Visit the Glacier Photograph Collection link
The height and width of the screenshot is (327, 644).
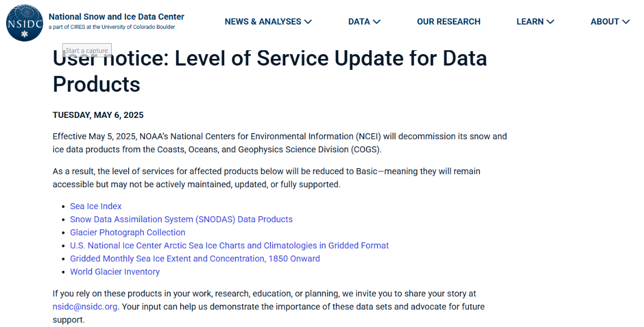coord(128,233)
